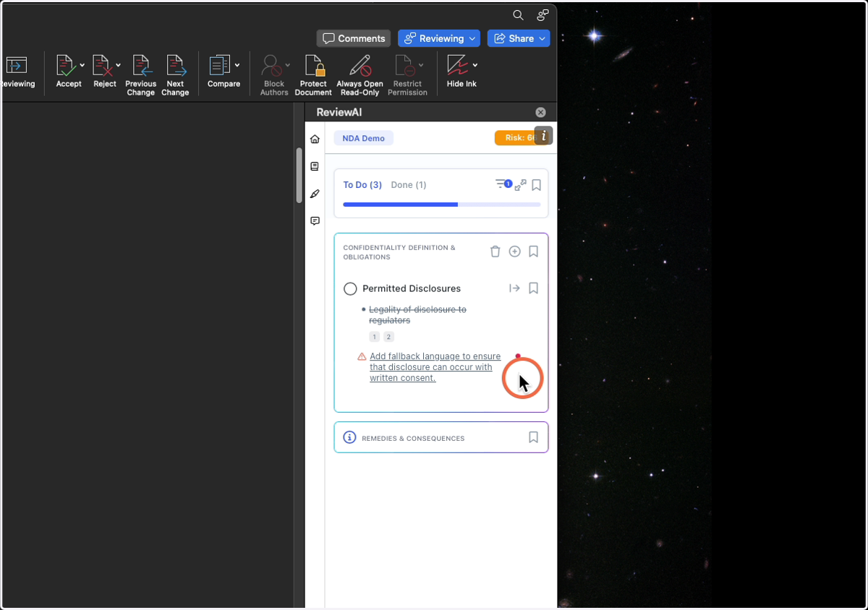
Task: Click the Restrict Permission icon
Action: [x=404, y=65]
